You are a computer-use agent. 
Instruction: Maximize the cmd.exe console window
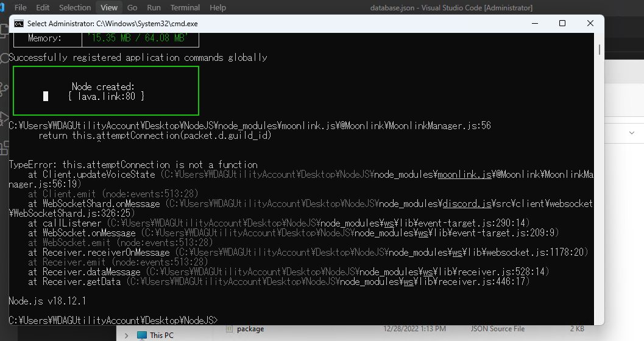coord(562,23)
